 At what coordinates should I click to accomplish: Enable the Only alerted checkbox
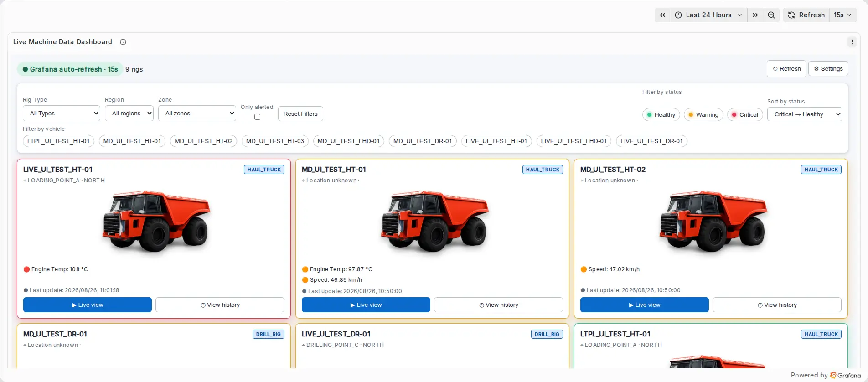point(257,117)
